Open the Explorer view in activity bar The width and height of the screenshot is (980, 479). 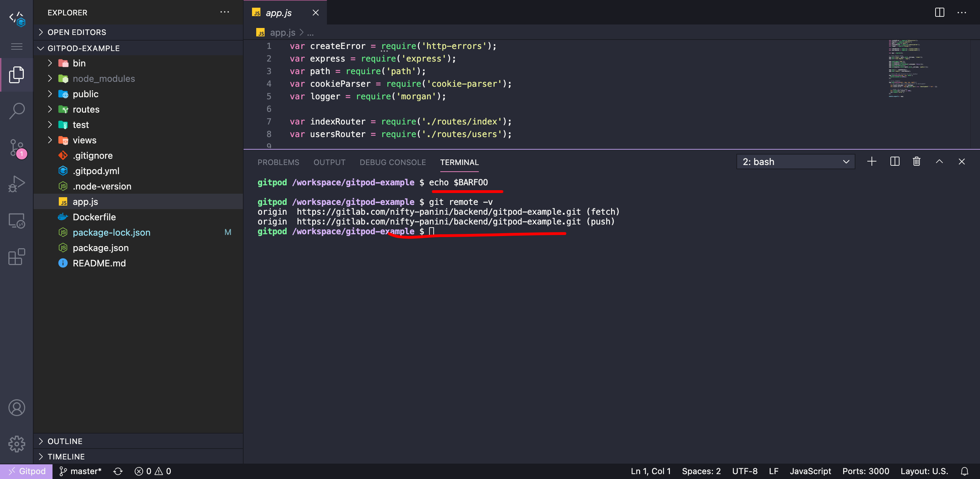pyautogui.click(x=16, y=74)
